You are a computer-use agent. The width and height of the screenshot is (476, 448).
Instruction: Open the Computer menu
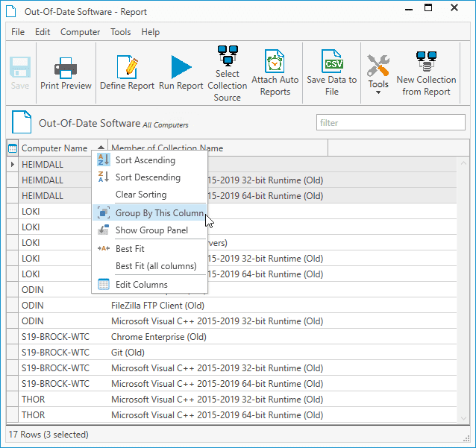pyautogui.click(x=80, y=32)
